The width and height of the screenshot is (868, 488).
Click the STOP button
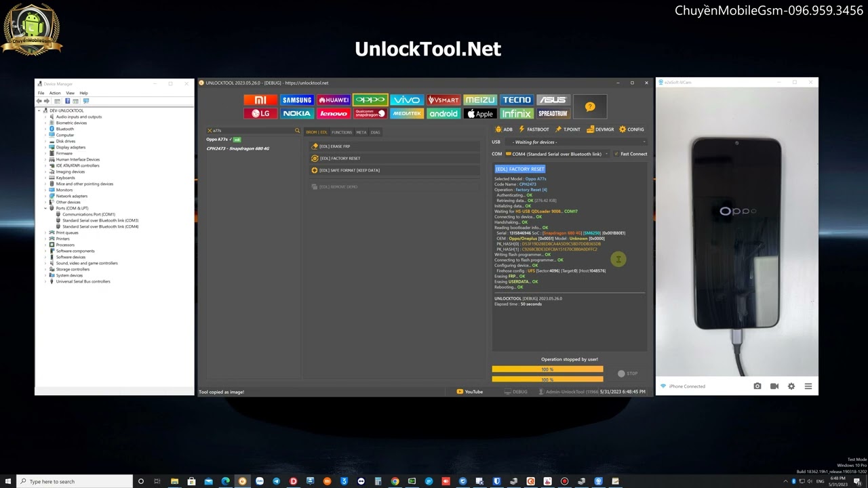628,373
